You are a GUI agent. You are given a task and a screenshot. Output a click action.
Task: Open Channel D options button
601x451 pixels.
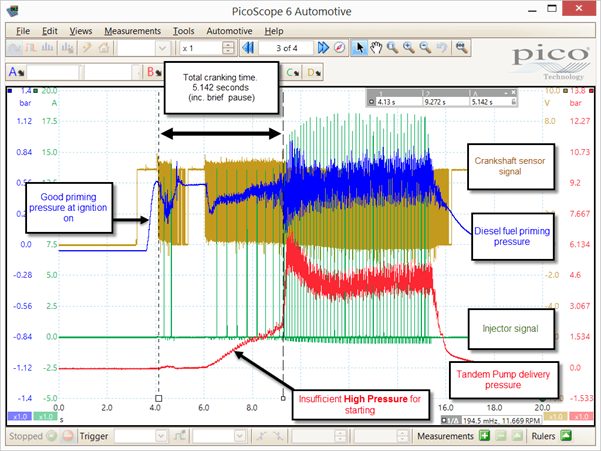[x=314, y=72]
